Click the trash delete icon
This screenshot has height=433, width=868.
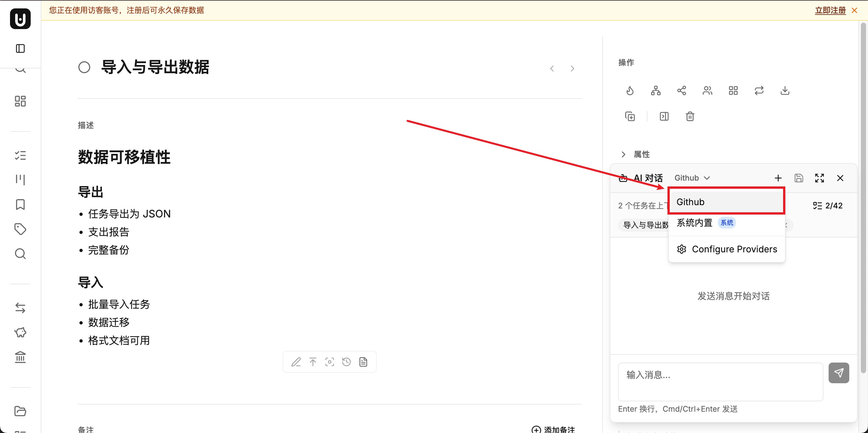coord(690,116)
